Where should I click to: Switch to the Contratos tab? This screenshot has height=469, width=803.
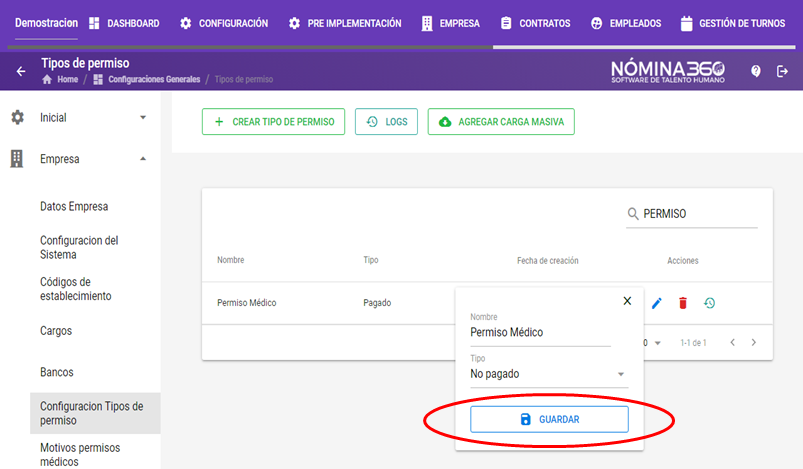pos(535,24)
